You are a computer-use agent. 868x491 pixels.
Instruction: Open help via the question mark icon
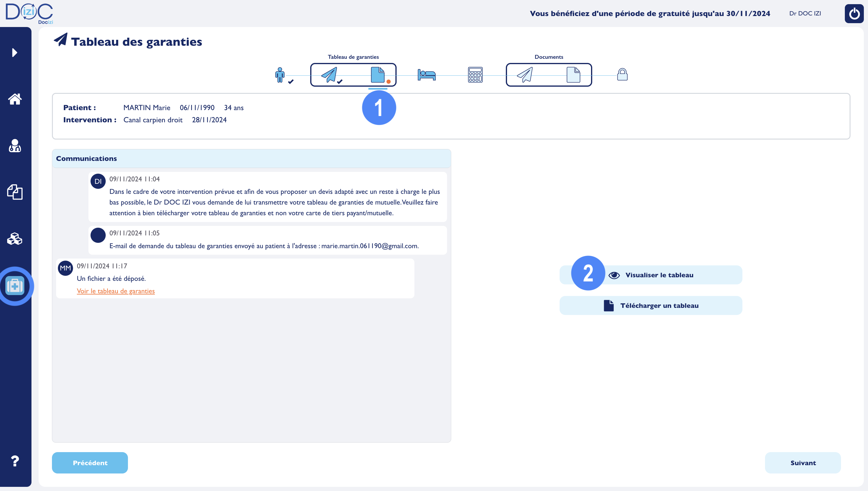pyautogui.click(x=15, y=461)
